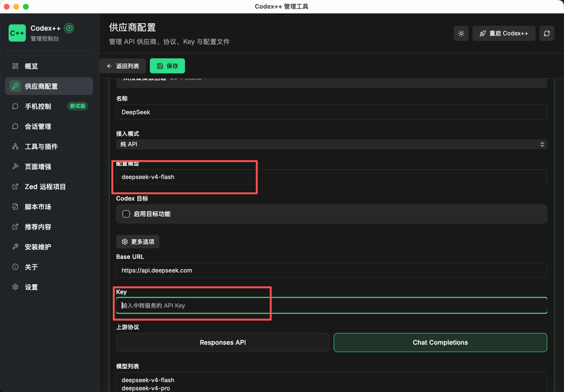Click the chat bubble icon for 手机控制
The image size is (564, 392).
pyautogui.click(x=15, y=106)
